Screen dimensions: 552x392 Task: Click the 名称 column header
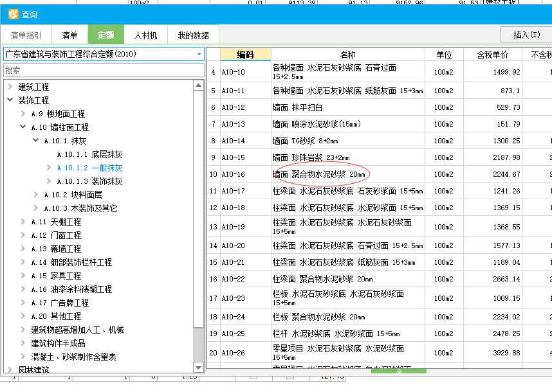[x=348, y=55]
